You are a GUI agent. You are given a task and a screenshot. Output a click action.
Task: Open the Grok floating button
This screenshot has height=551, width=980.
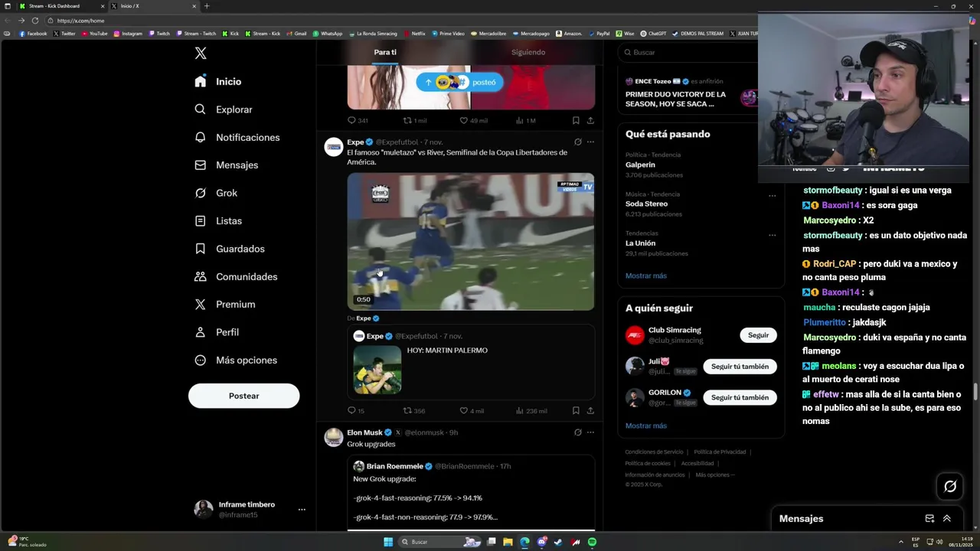pos(950,486)
